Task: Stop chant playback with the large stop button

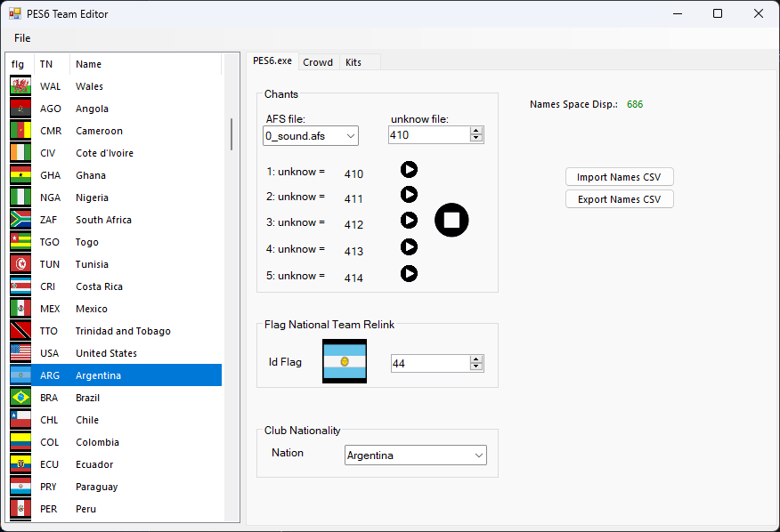Action: [451, 220]
